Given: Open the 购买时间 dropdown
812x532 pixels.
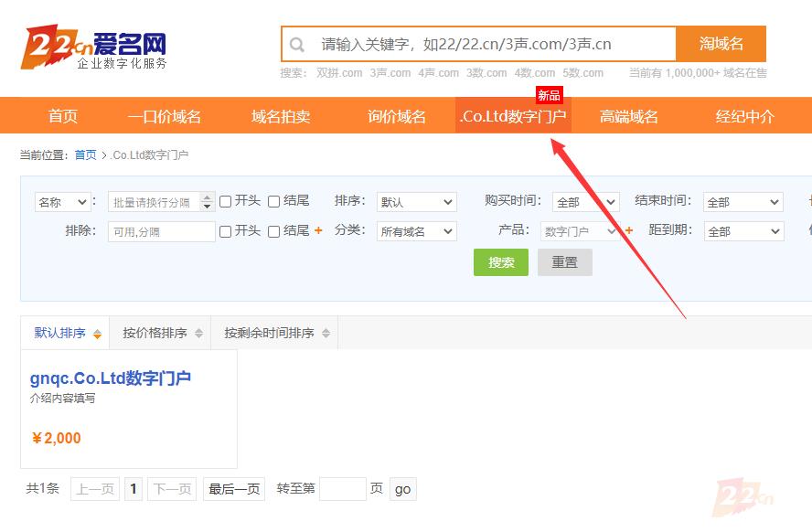Looking at the screenshot, I should [x=586, y=202].
